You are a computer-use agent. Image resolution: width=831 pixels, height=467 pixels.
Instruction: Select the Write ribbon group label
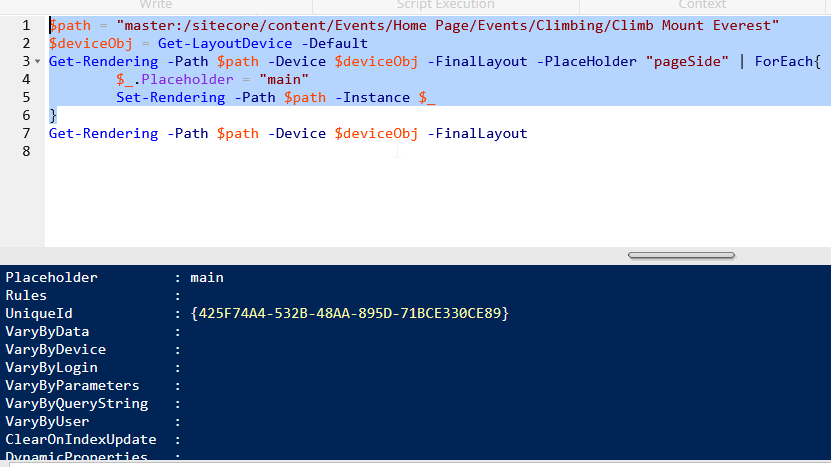click(x=155, y=5)
